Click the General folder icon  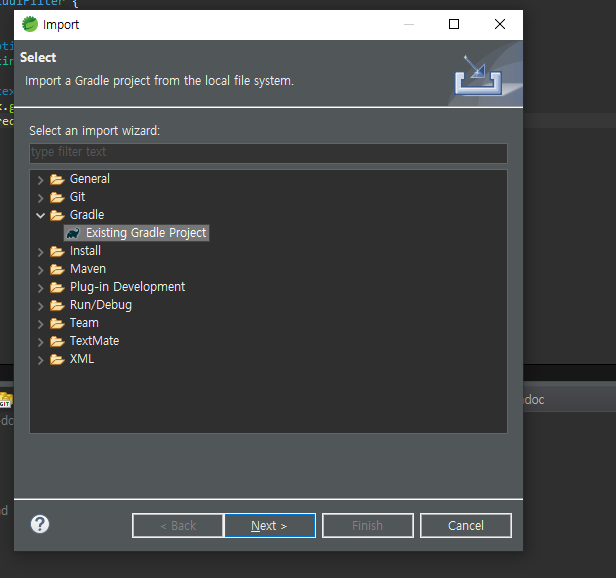tap(57, 179)
